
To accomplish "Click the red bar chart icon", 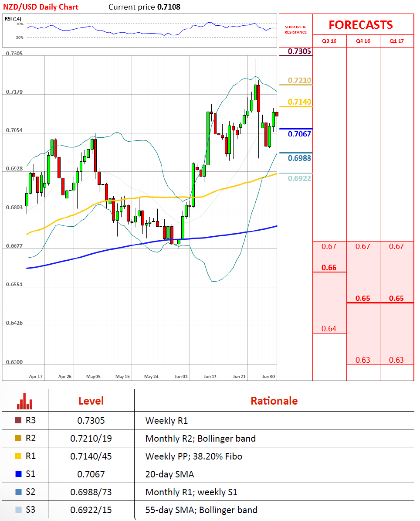I will click(24, 401).
